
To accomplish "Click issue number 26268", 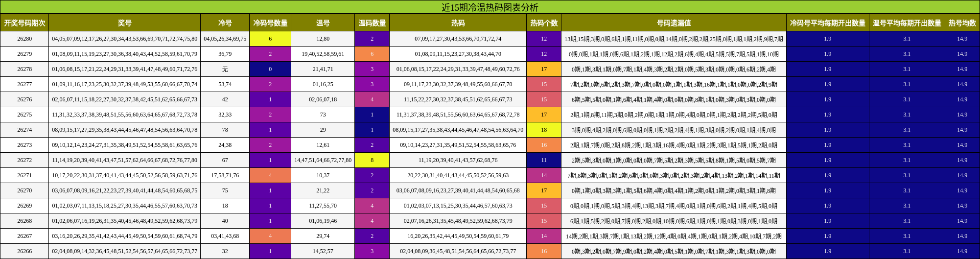I will [x=24, y=221].
